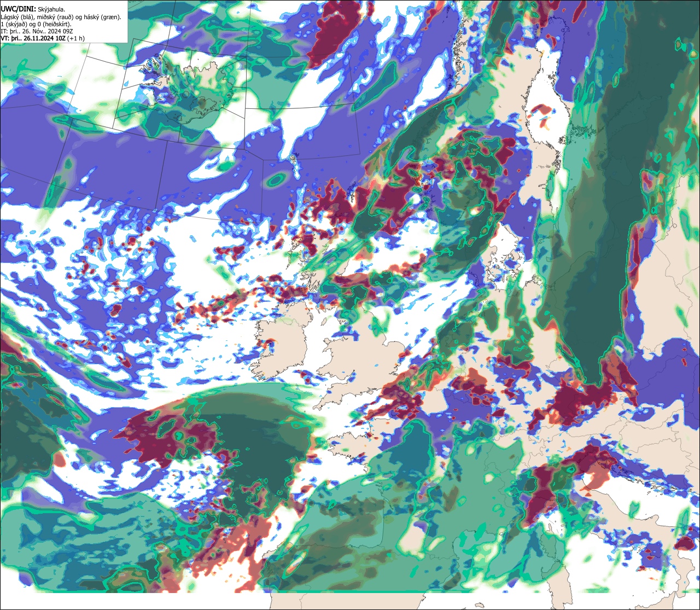
Task: Click the 'Lágský (blá), miðský (rauð)' legend line
Action: pyautogui.click(x=61, y=17)
